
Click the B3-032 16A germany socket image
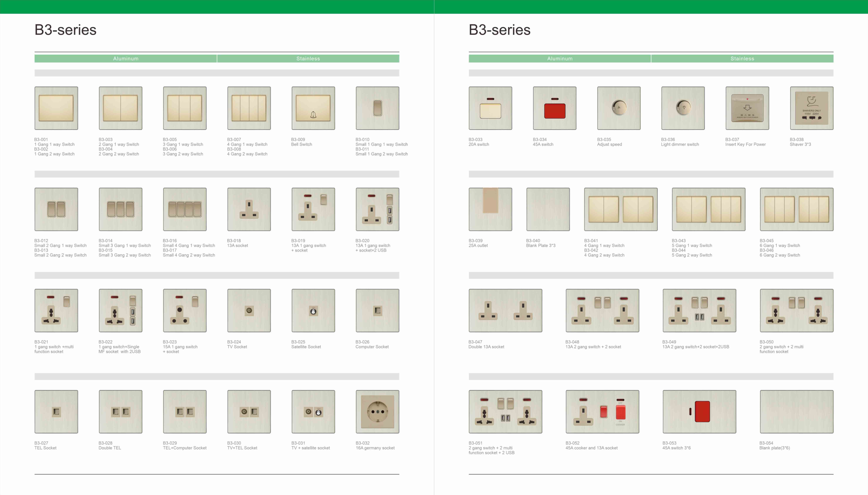click(377, 412)
